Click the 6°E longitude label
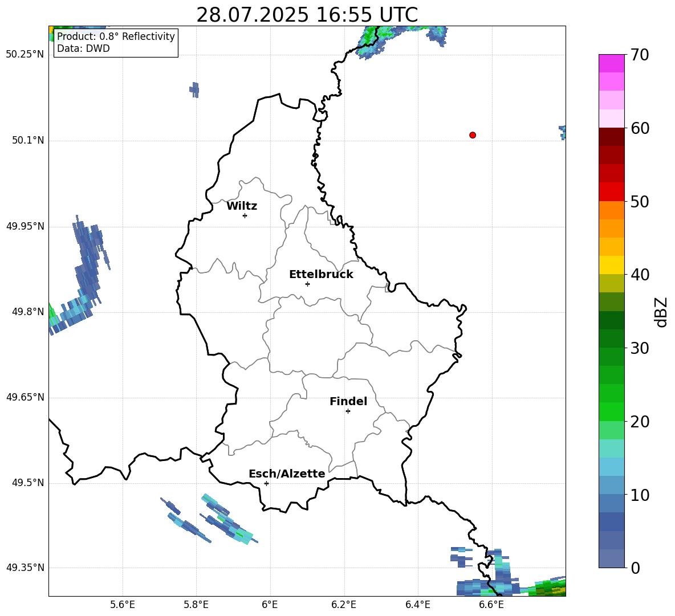The width and height of the screenshot is (675, 616). [270, 605]
